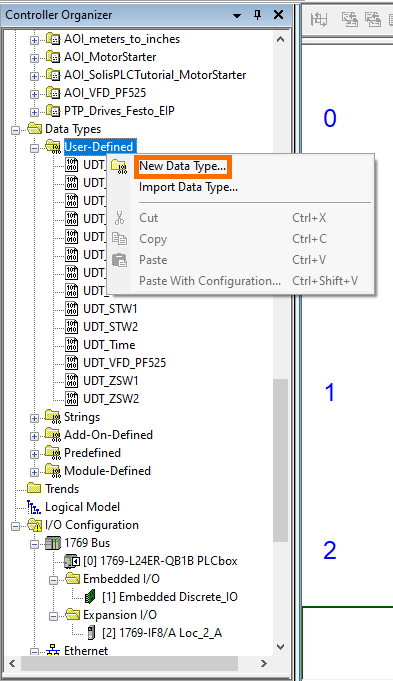Screen dimensions: 393x681
Task: Click the Logical Model tree icon
Action: (x=34, y=507)
